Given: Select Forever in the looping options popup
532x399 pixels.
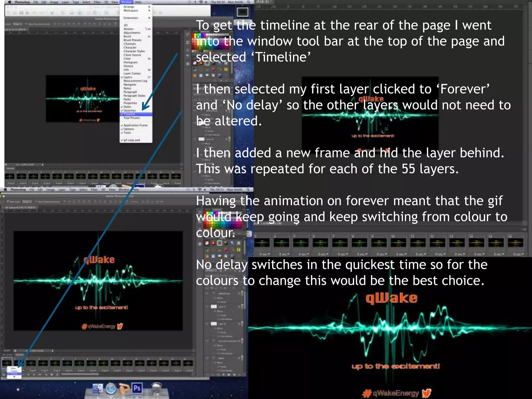Looking at the screenshot, I should (14, 374).
